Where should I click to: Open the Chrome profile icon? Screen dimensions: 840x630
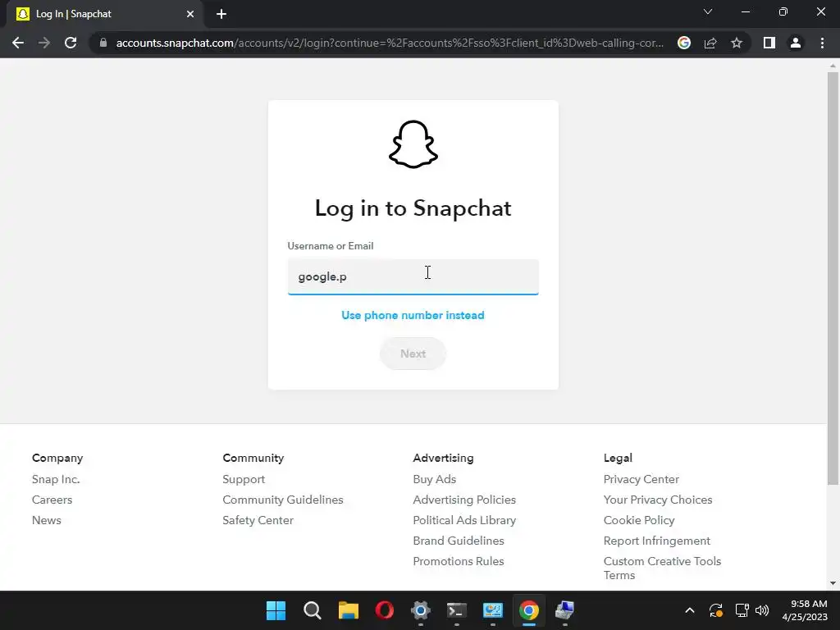coord(796,43)
